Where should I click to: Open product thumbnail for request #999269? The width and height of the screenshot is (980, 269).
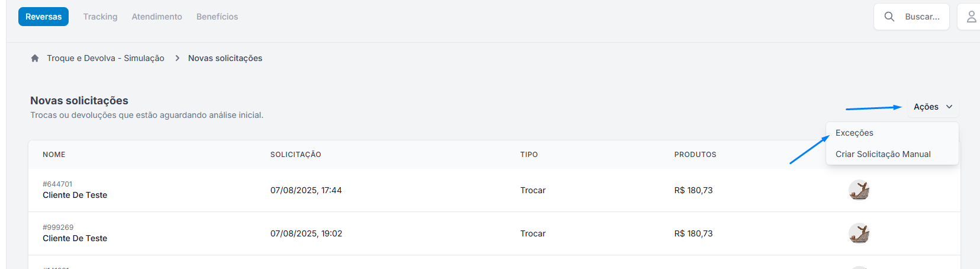(859, 233)
